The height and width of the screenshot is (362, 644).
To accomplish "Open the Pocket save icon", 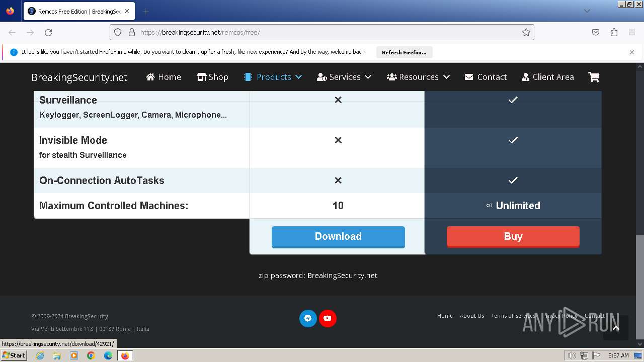I will (596, 32).
